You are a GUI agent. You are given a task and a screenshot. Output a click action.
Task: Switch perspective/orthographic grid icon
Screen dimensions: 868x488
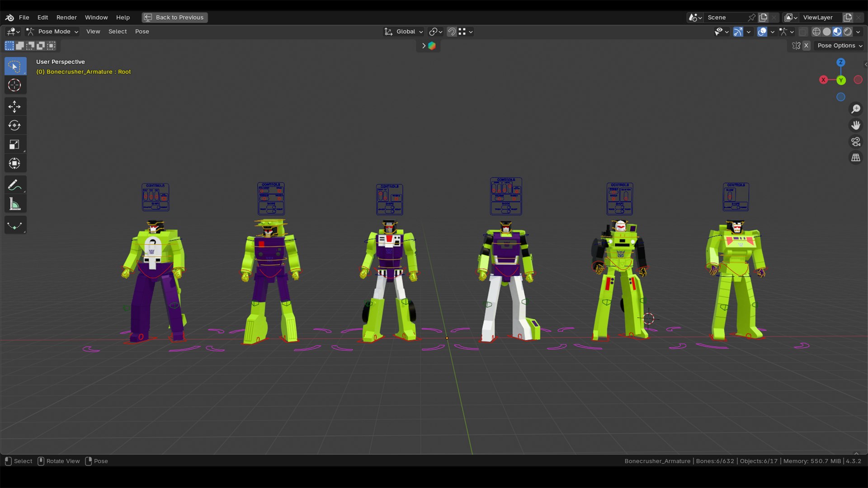(x=856, y=158)
